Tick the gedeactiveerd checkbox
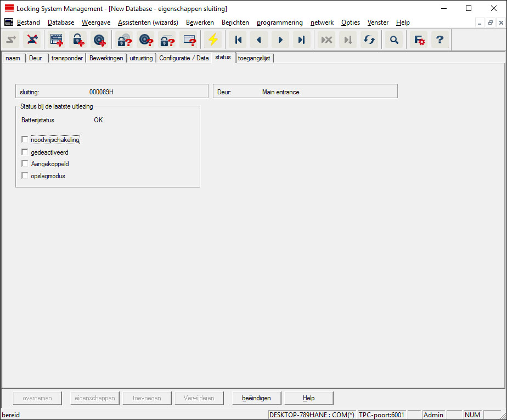 [x=25, y=152]
